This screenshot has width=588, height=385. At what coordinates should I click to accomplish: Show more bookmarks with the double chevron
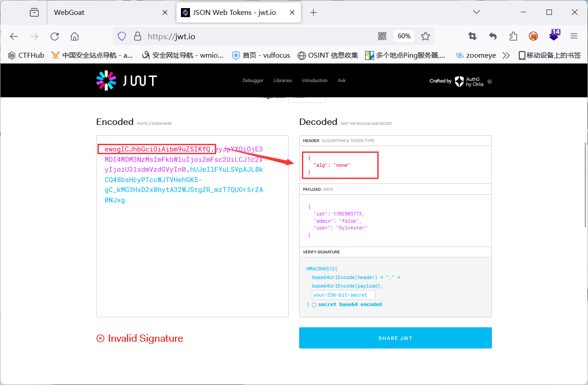tap(506, 55)
